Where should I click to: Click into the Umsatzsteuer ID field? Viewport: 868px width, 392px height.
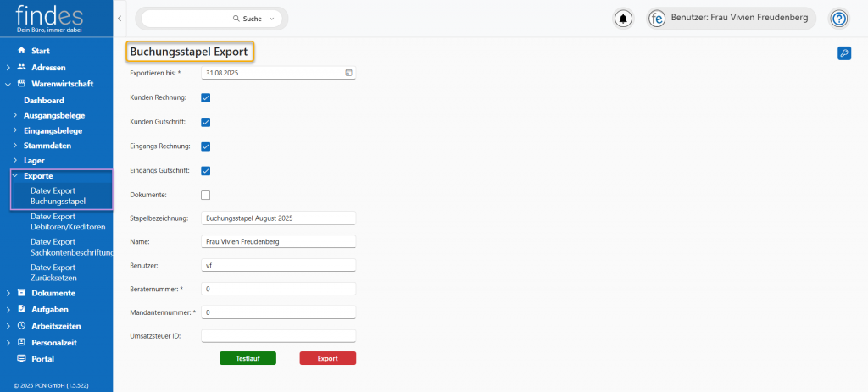[278, 335]
